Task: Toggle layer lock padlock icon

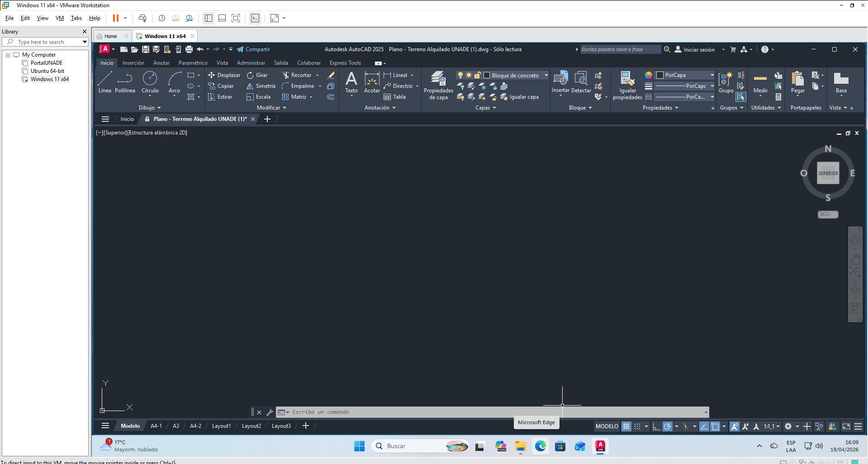Action: [x=477, y=75]
